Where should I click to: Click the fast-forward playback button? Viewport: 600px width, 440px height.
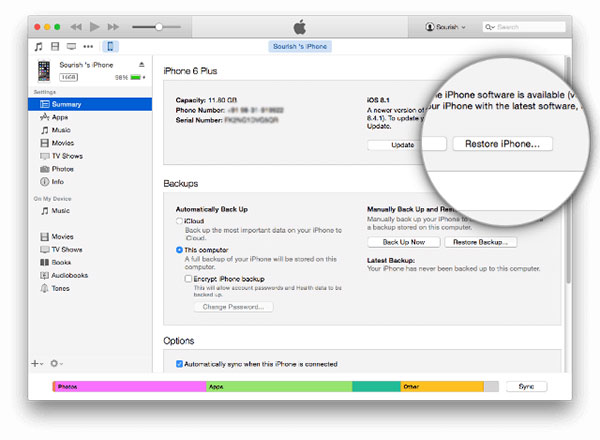pos(113,27)
